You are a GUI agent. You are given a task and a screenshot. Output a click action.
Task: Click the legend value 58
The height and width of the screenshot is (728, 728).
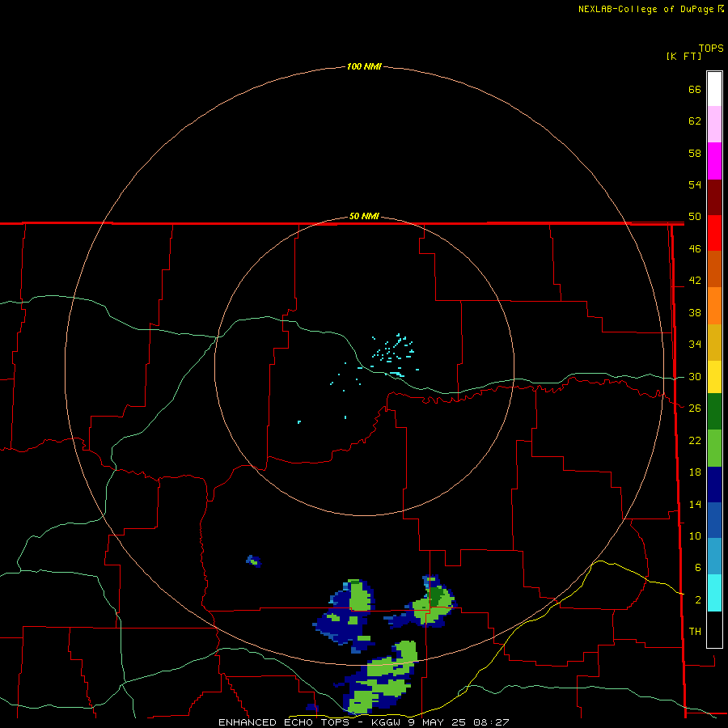695,153
